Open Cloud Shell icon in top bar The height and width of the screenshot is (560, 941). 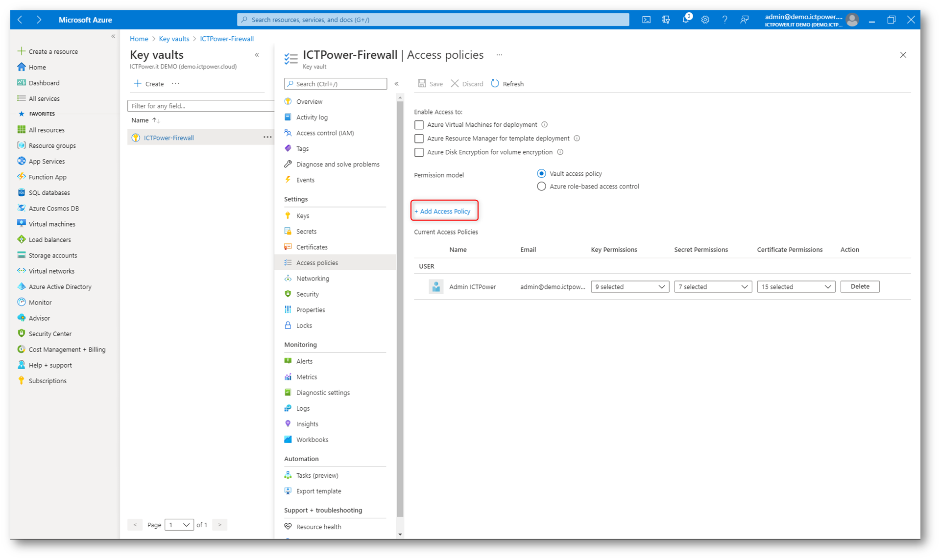646,20
